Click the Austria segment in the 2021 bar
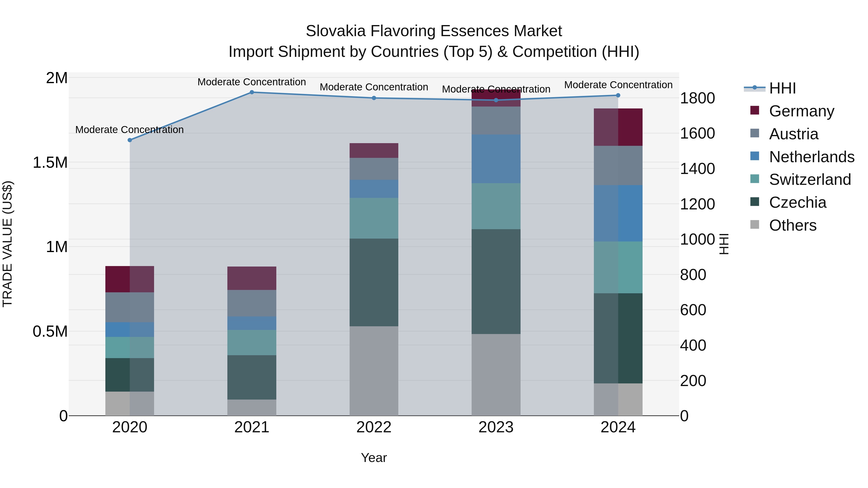Screen dimensions: 868x488 [252, 303]
